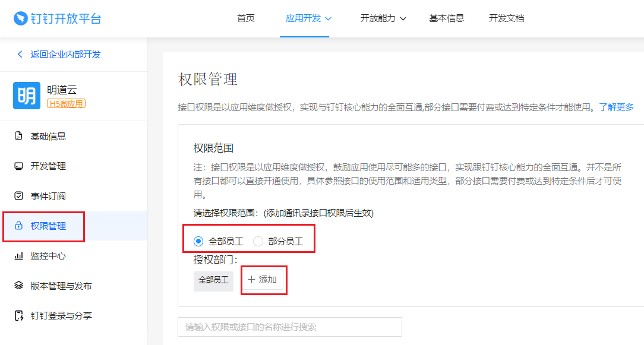This screenshot has width=644, height=345.
Task: Click the 添加 department button
Action: (x=263, y=280)
